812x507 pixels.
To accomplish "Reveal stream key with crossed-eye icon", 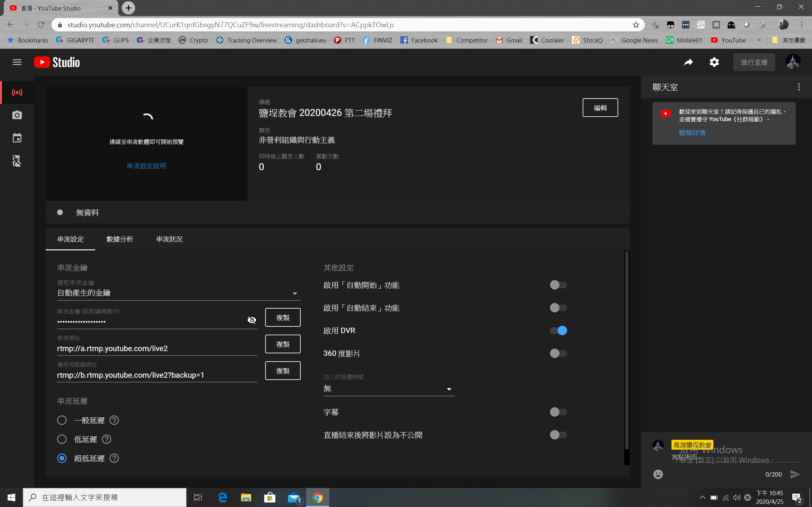I will pos(251,320).
